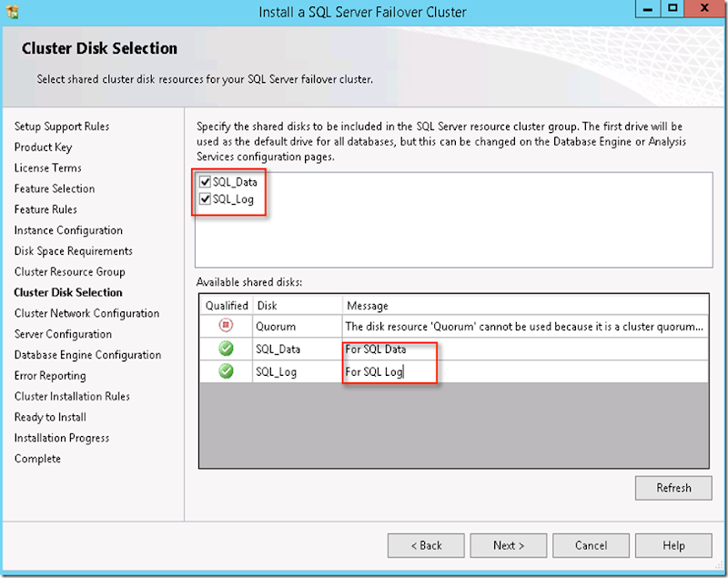Screen dimensions: 728x578
Task: Select Server Configuration step
Action: [63, 334]
